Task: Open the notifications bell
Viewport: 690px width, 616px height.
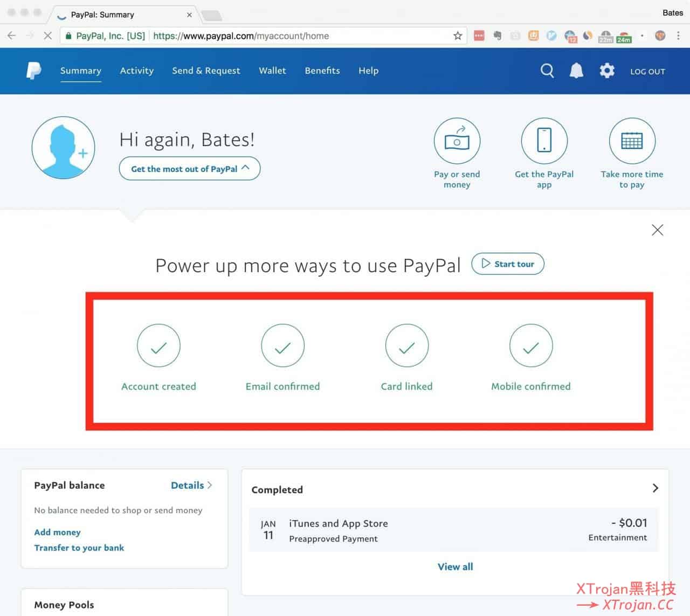Action: point(576,71)
